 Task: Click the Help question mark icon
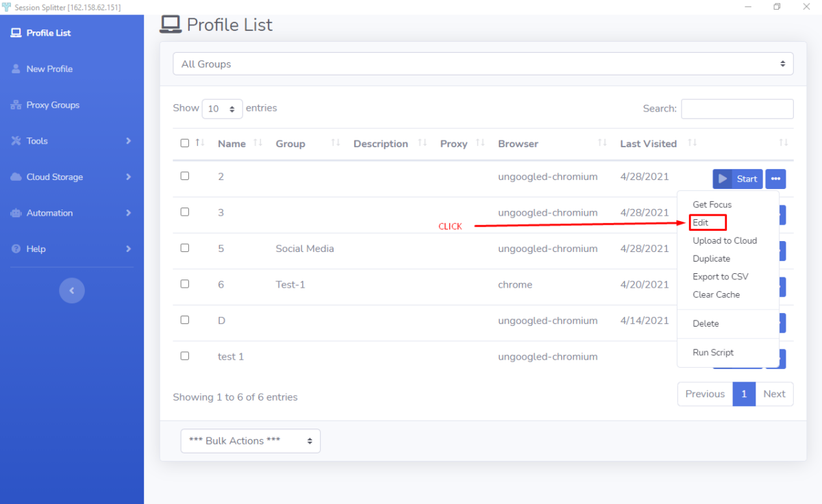coord(16,249)
